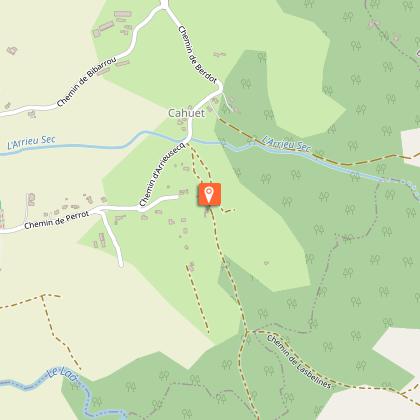Click the bridge where Chemin d'Arrieusecq crosses the stream
420x420 pixels.
(x=188, y=139)
